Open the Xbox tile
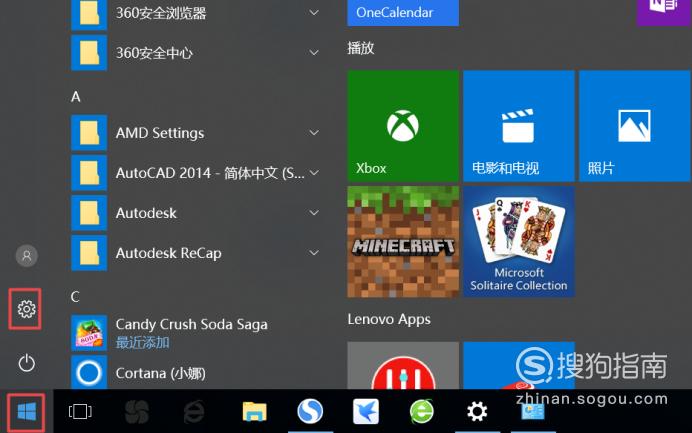 pyautogui.click(x=403, y=126)
